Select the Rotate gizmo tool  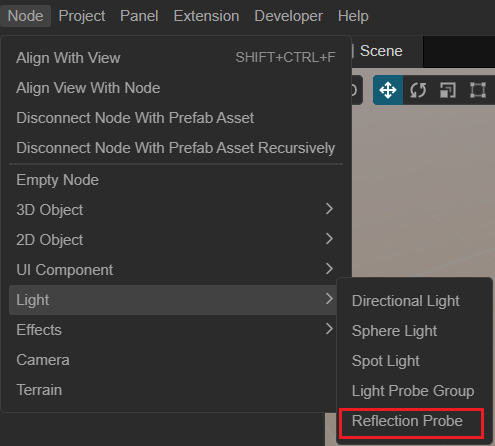pos(418,90)
